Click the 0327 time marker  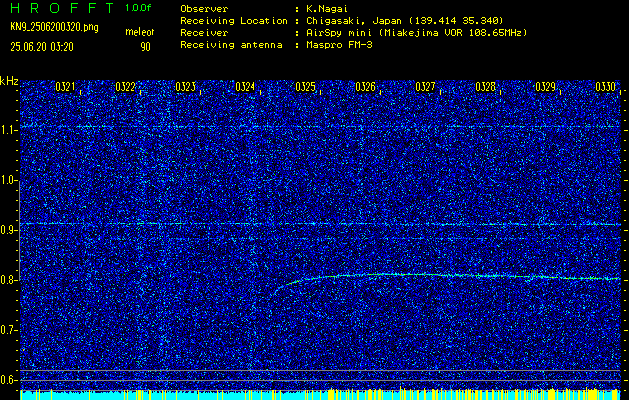coord(425,87)
